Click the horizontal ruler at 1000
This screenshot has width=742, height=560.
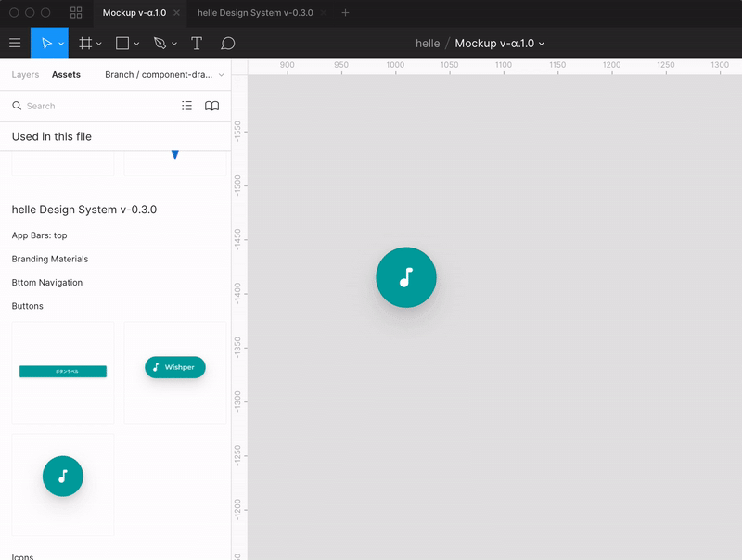click(x=395, y=65)
